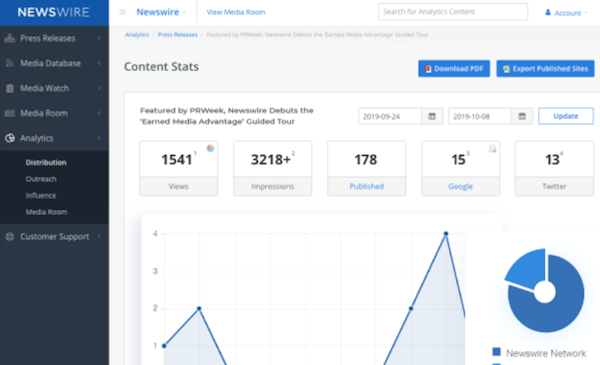
Task: Click the 3218+ Impressions stat value
Action: pyautogui.click(x=271, y=160)
